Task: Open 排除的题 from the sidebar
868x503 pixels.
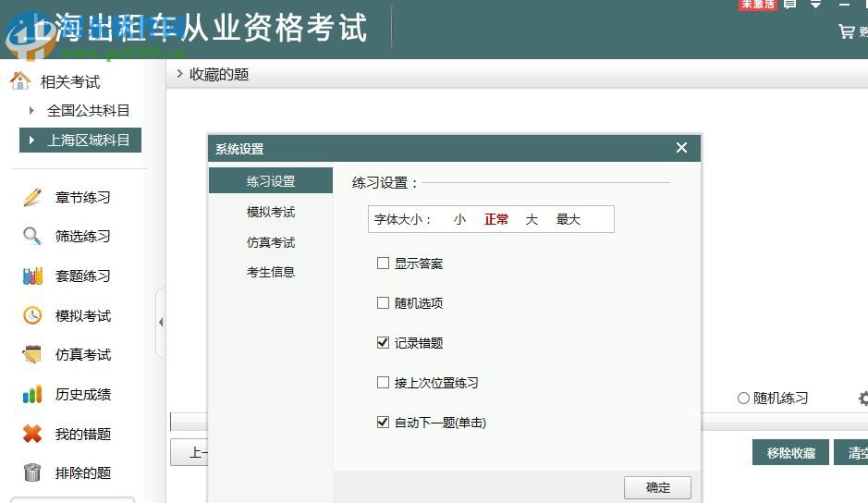Action: pos(83,472)
